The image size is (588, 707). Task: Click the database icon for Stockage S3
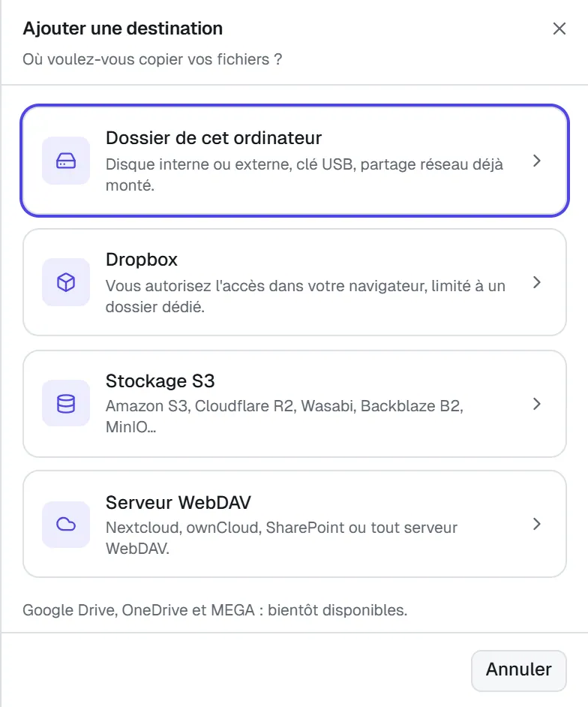[x=66, y=404]
